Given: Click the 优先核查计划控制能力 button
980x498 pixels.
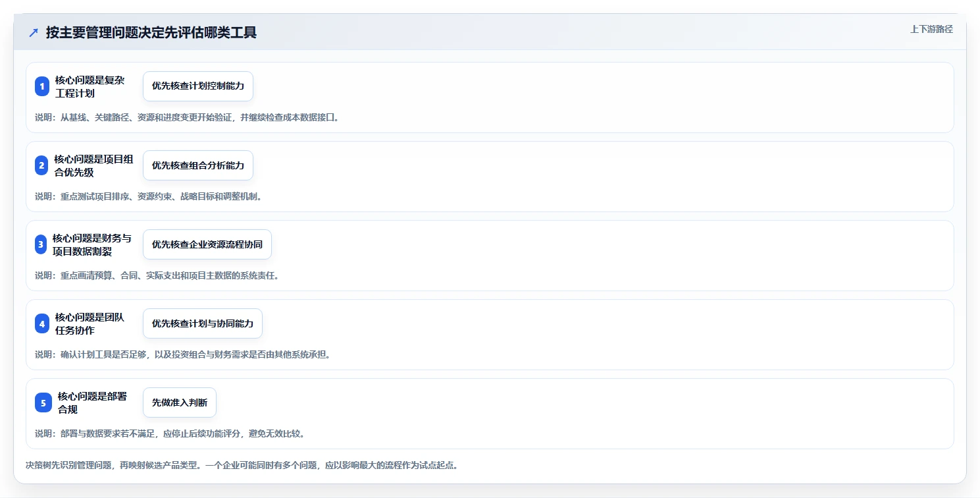Looking at the screenshot, I should [x=198, y=86].
